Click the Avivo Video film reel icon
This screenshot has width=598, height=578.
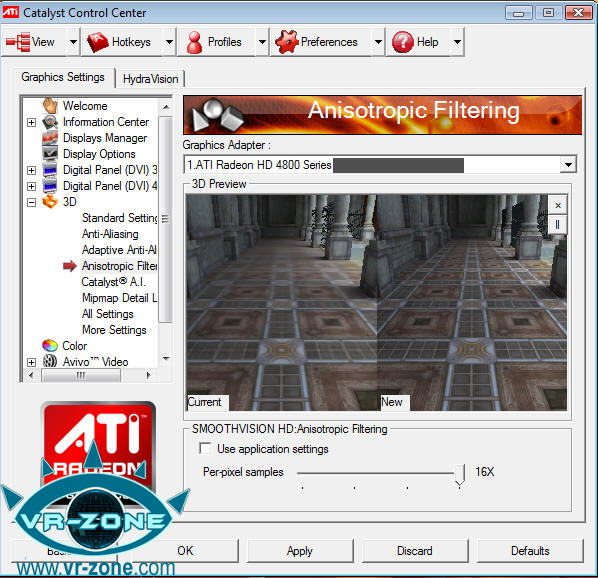pos(50,361)
